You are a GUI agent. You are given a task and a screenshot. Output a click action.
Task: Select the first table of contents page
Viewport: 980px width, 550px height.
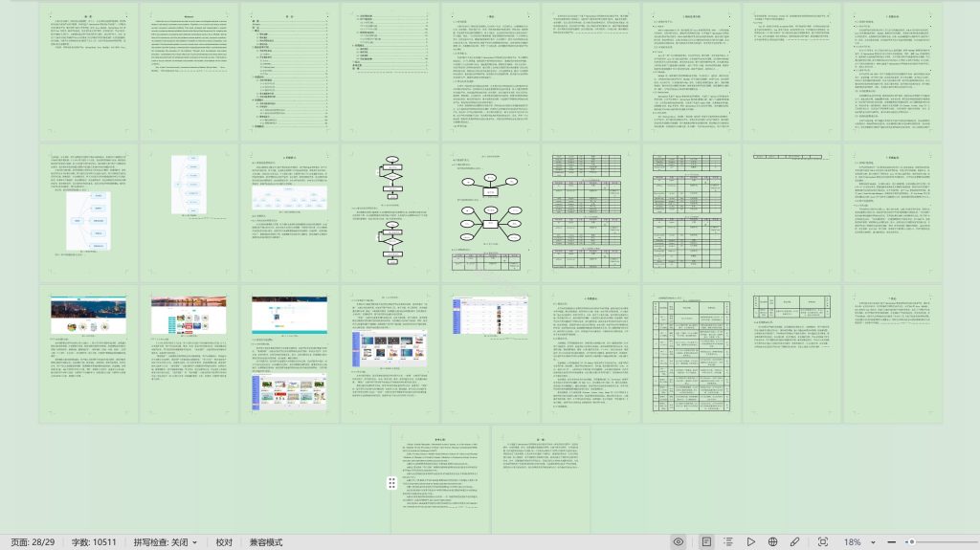click(289, 72)
